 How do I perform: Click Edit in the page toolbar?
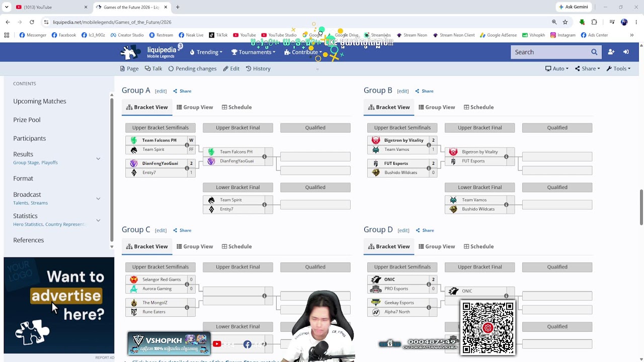click(231, 68)
